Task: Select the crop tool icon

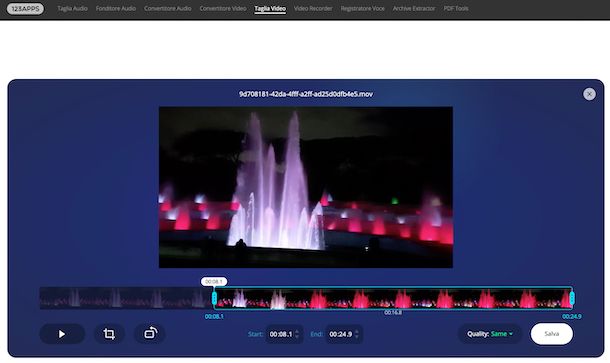Action: point(109,334)
